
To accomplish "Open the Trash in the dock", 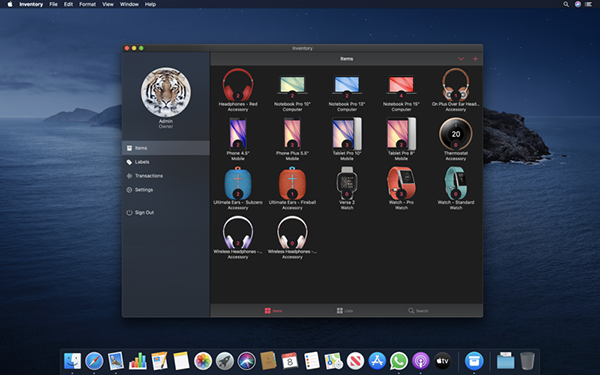I will [527, 361].
